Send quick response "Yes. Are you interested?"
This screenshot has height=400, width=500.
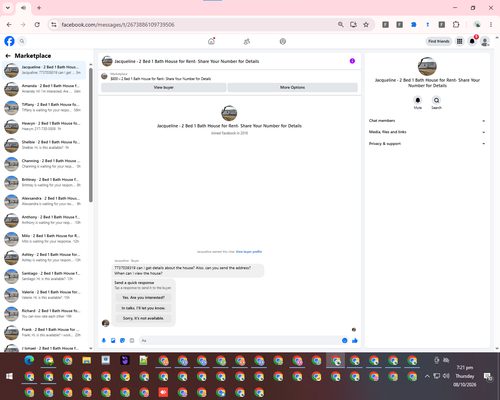point(143,297)
